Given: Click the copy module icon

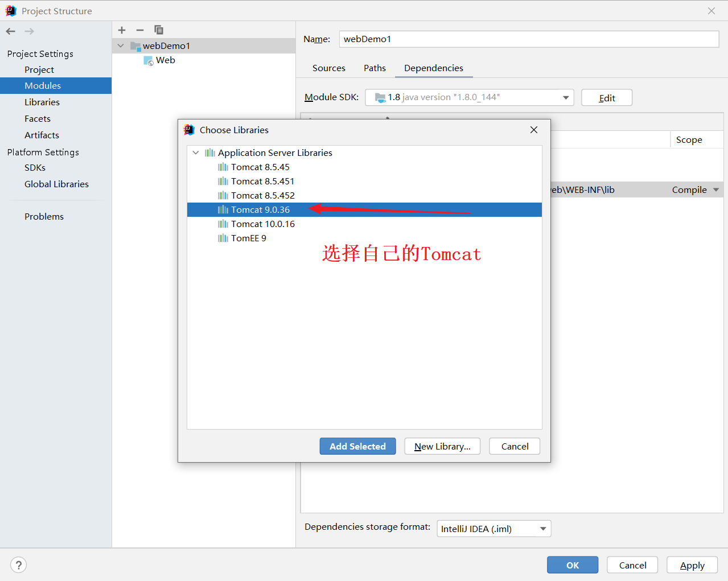Looking at the screenshot, I should (x=159, y=30).
